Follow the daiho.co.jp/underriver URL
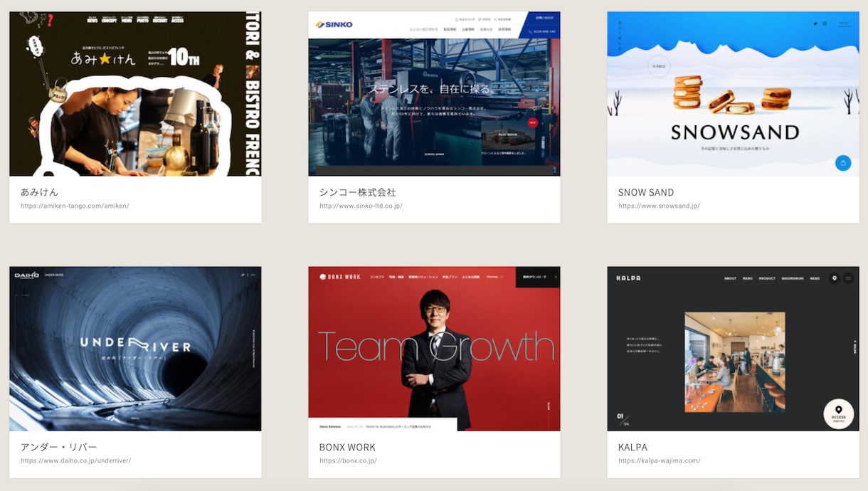 pos(76,461)
